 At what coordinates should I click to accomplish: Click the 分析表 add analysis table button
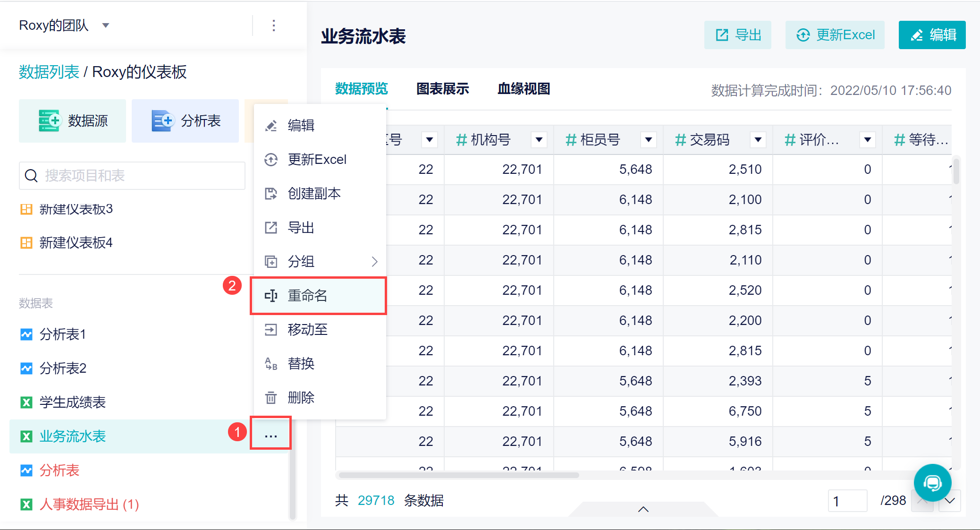186,121
